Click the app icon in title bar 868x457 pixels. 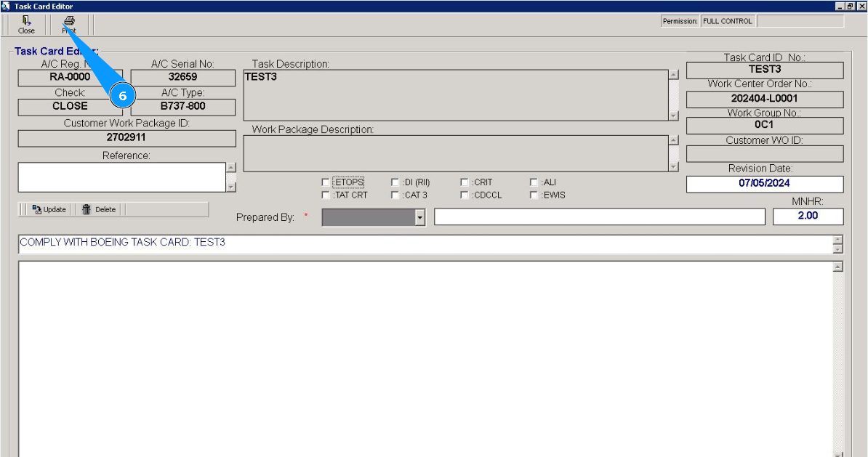pyautogui.click(x=6, y=6)
